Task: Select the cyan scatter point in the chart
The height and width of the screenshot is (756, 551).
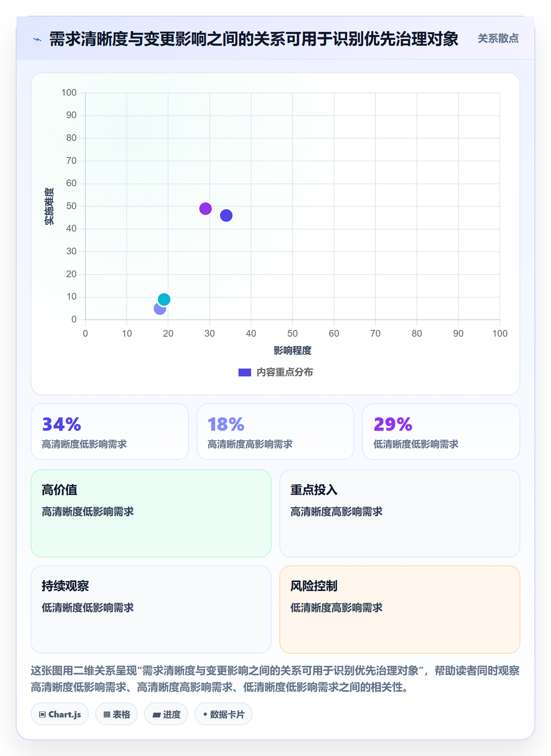Action: (164, 300)
